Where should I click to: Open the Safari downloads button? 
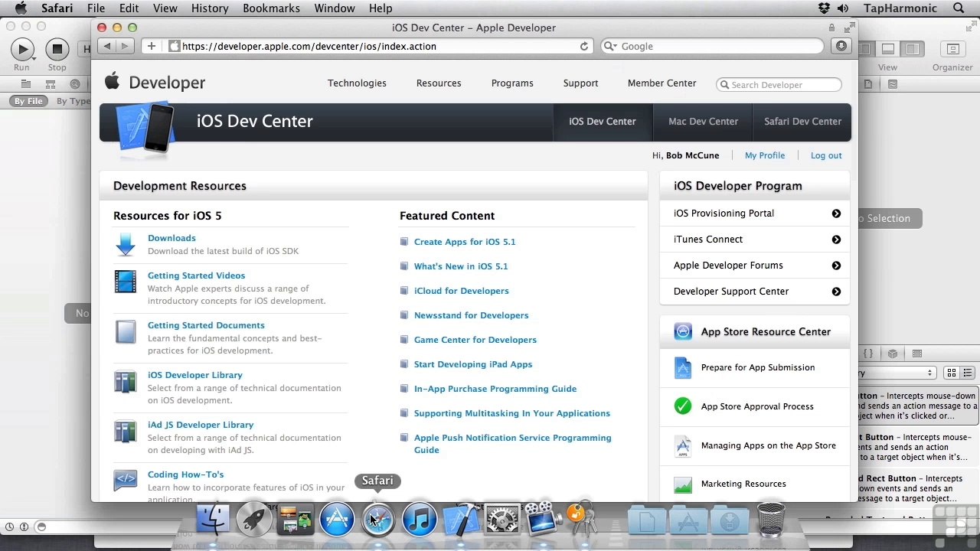point(841,46)
